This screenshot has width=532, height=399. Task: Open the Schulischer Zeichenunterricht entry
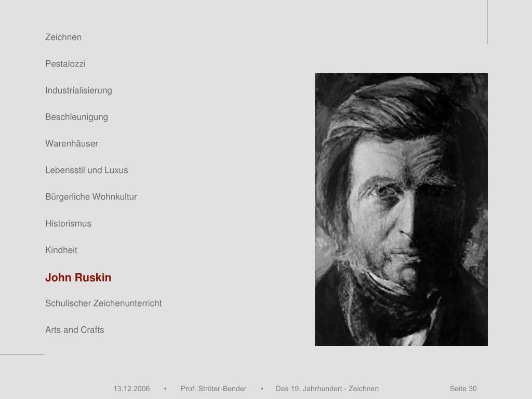click(103, 303)
